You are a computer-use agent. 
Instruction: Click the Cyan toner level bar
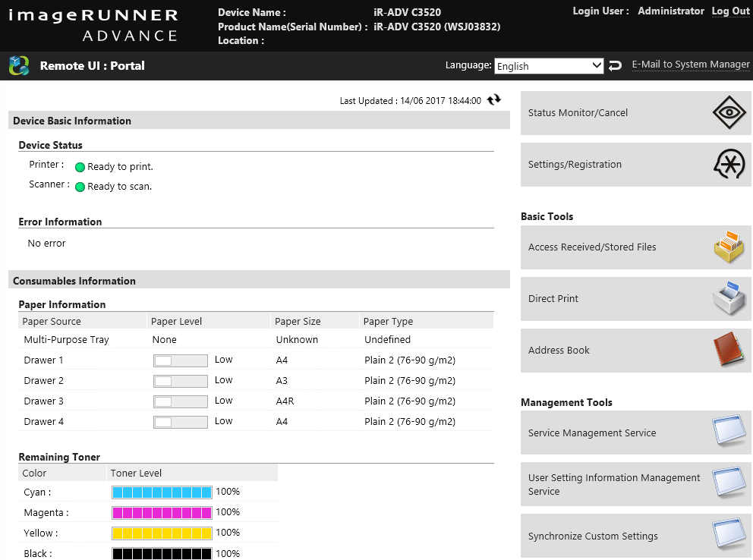coord(162,492)
